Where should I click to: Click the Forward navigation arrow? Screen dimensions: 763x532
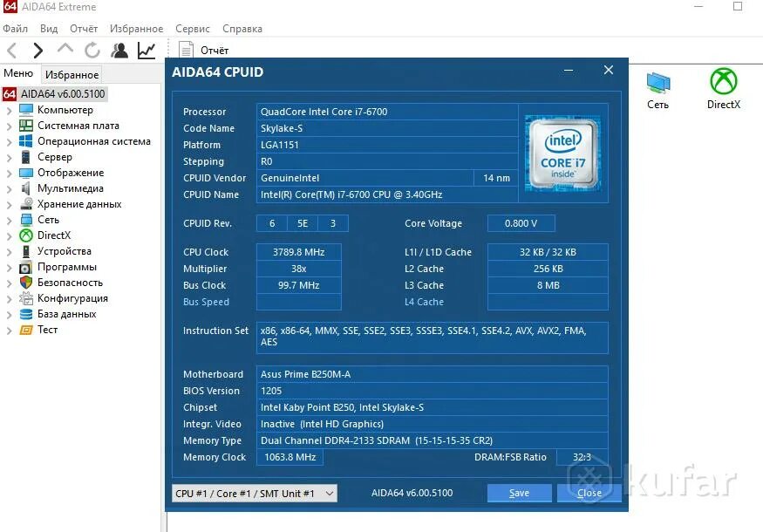38,50
